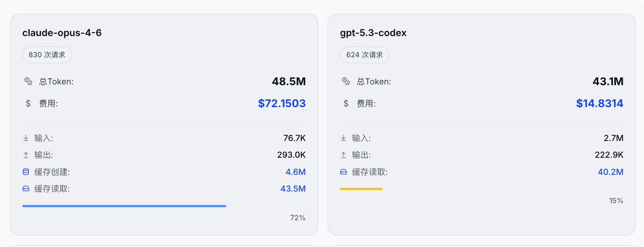This screenshot has width=644, height=247.
Task: Click the $72.1503 cost value
Action: click(x=281, y=103)
